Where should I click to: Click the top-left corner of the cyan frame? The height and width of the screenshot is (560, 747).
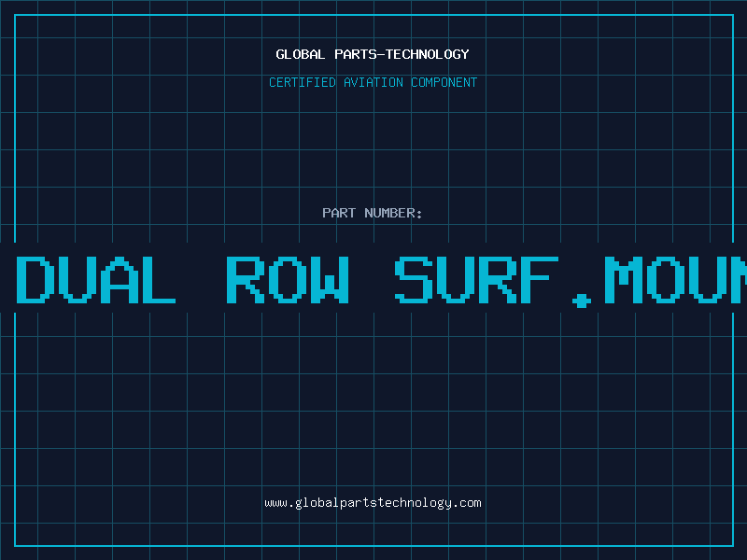pyautogui.click(x=15, y=15)
